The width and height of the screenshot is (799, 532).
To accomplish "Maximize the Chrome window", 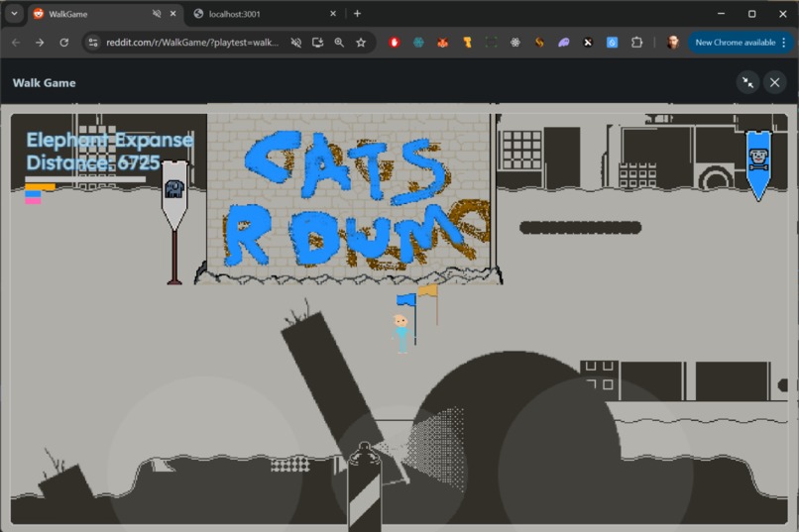I will click(x=752, y=14).
